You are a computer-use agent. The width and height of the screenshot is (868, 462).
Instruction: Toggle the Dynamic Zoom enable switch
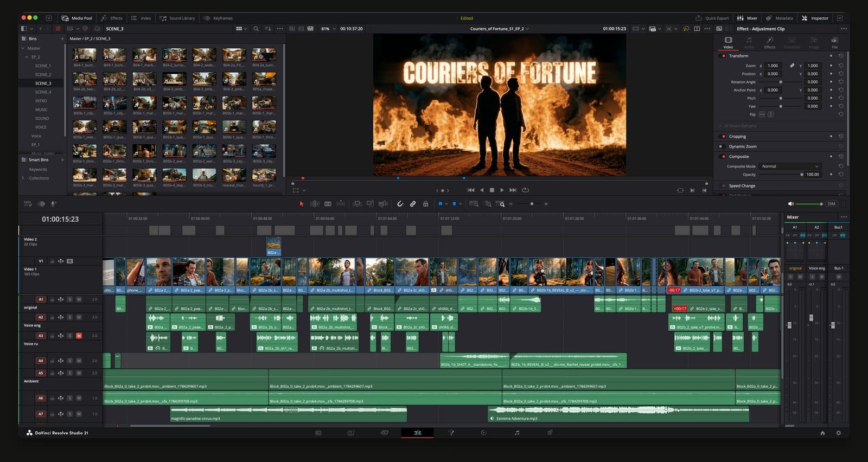point(721,146)
